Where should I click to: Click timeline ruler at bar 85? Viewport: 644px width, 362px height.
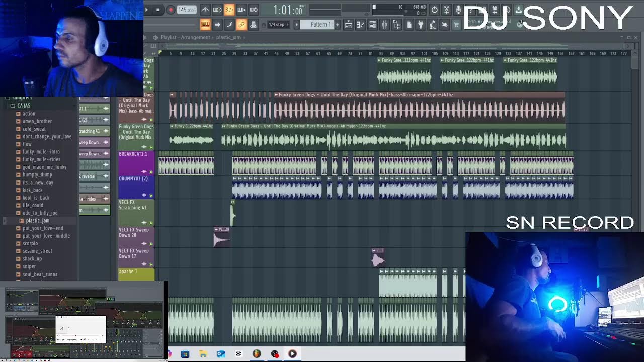click(x=381, y=53)
